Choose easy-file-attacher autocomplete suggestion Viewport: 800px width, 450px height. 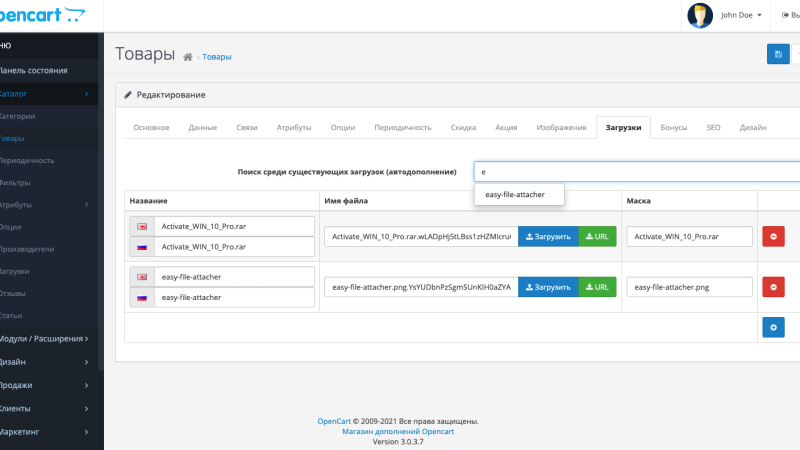519,194
